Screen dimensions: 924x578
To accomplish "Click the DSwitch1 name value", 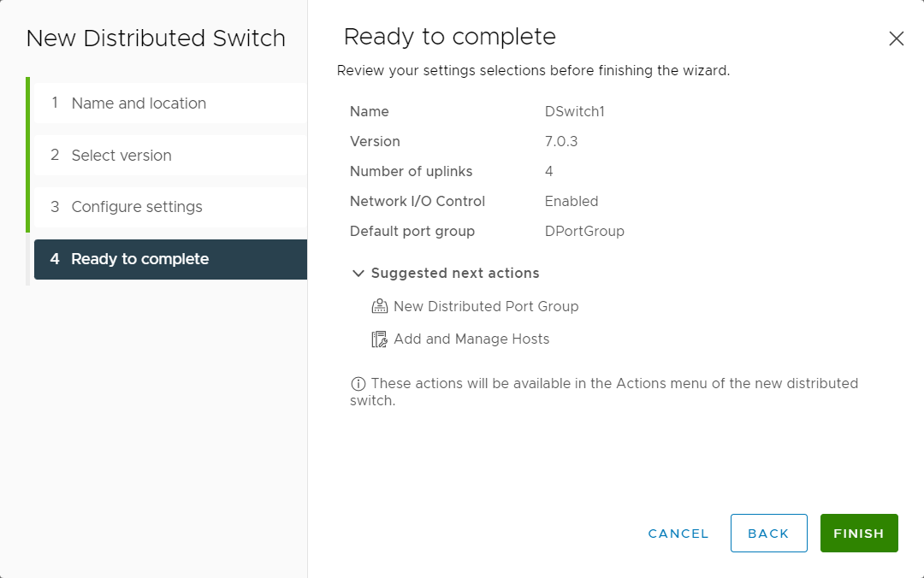I will 575,111.
